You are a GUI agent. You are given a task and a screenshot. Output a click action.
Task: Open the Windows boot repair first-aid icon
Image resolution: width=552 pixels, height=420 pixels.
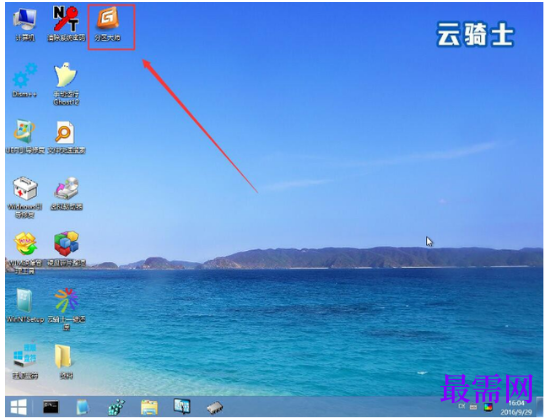point(25,197)
